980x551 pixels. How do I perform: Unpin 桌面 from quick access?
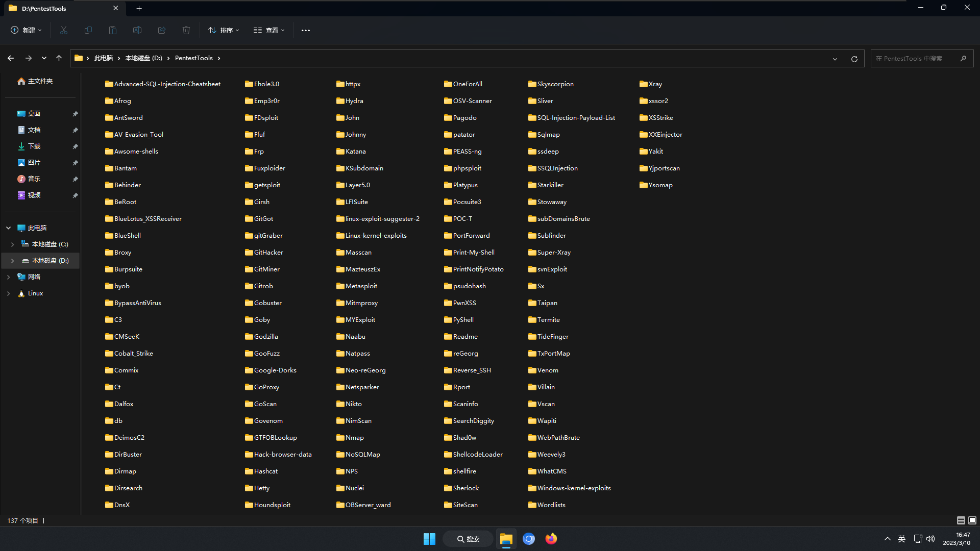pos(75,114)
